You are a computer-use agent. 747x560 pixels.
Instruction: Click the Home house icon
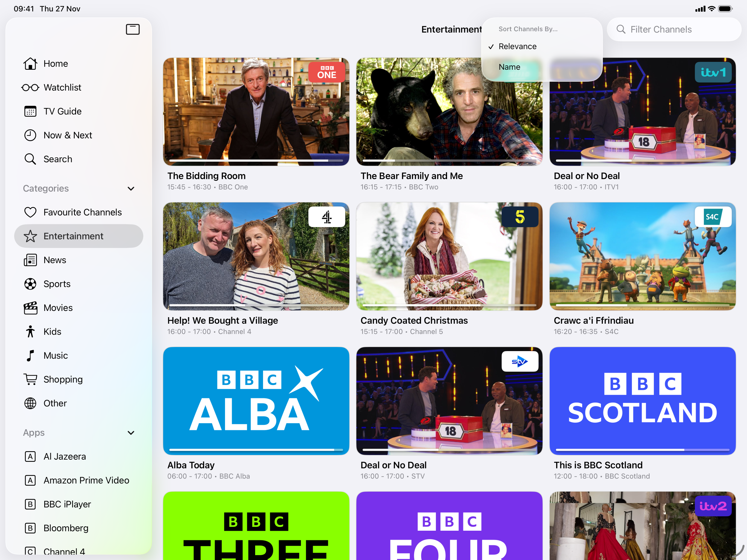[30, 63]
